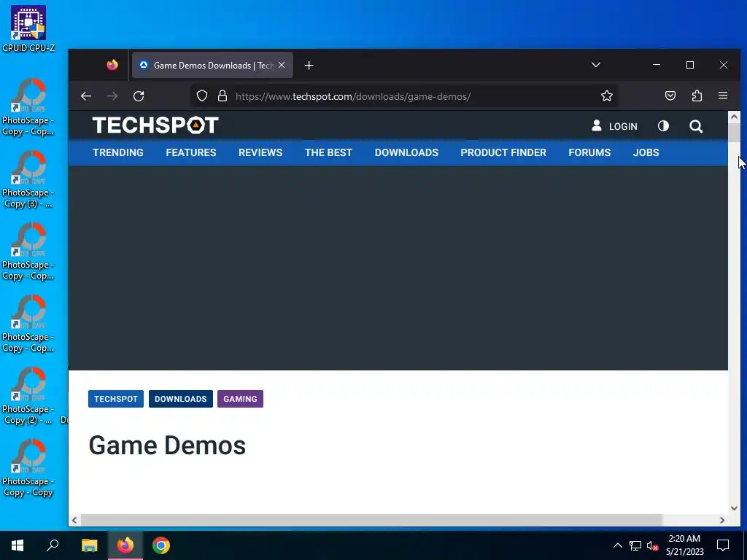Go back with the browser back arrow
Viewport: 747px width, 560px height.
point(86,96)
